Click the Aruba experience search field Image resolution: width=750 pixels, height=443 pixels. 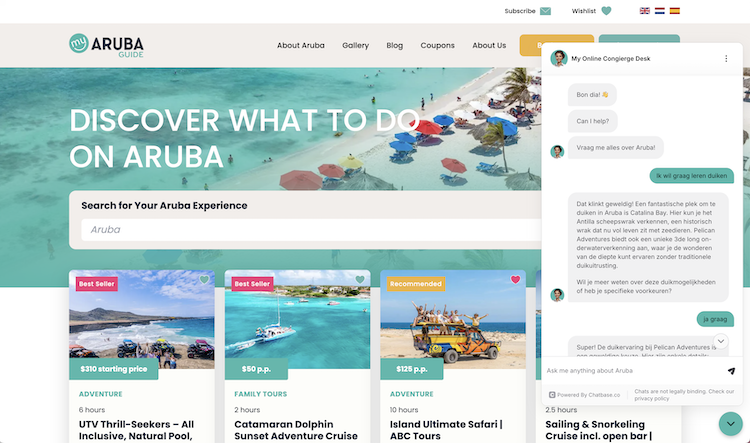(x=311, y=230)
